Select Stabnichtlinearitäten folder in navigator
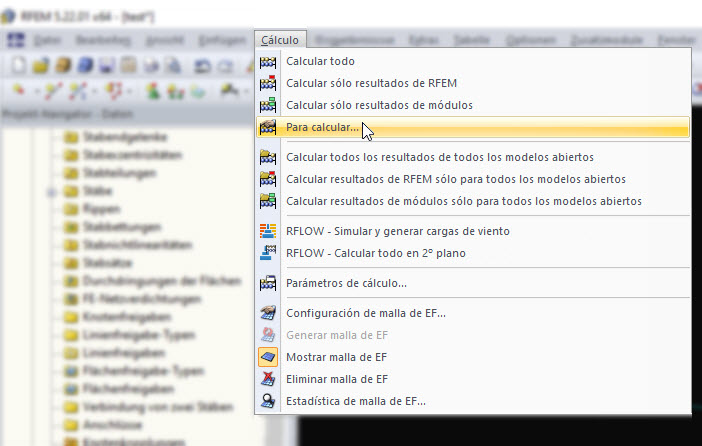 pos(137,245)
